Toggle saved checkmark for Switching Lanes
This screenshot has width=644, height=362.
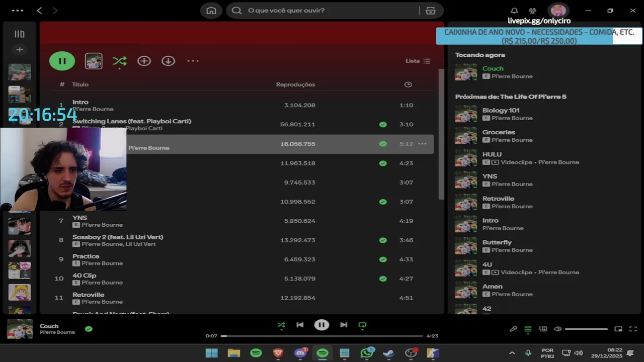(383, 124)
